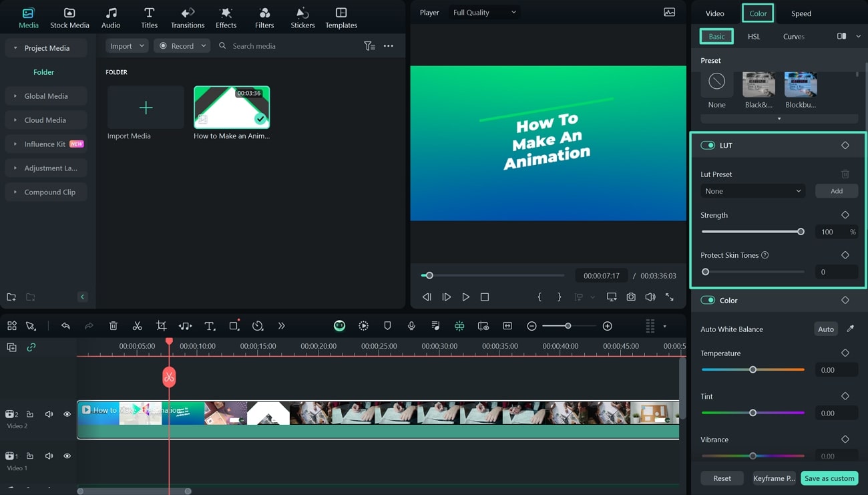The height and width of the screenshot is (495, 868).
Task: Open media panel more options menu
Action: coord(389,46)
